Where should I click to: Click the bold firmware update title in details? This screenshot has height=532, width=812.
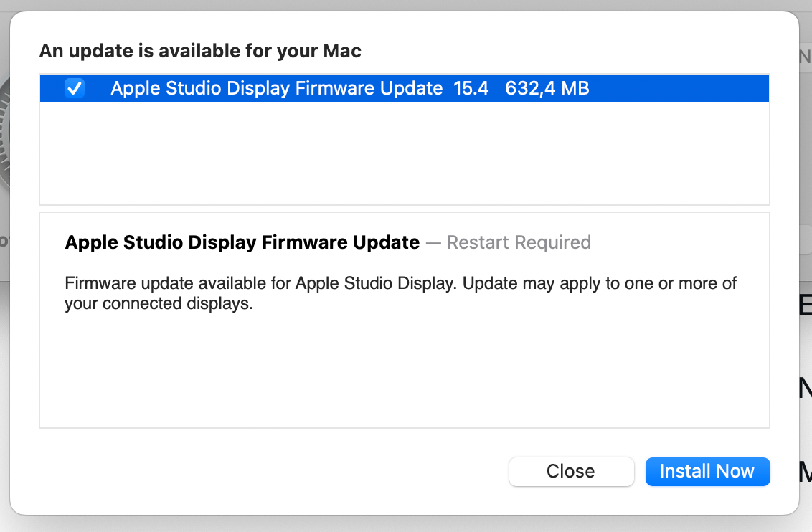[x=242, y=242]
